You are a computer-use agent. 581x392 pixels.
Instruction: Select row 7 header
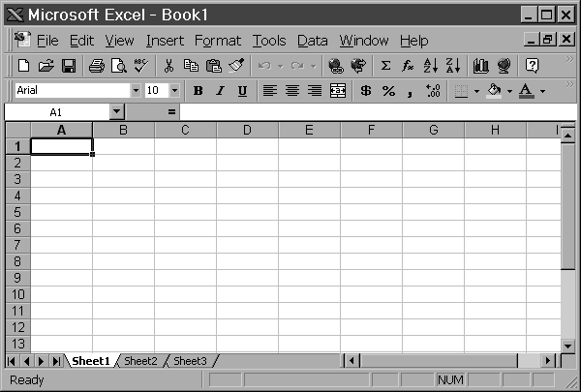pyautogui.click(x=17, y=245)
